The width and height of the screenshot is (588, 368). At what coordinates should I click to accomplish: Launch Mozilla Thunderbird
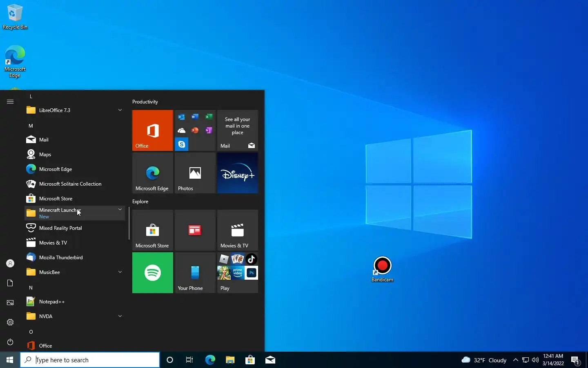(75, 258)
